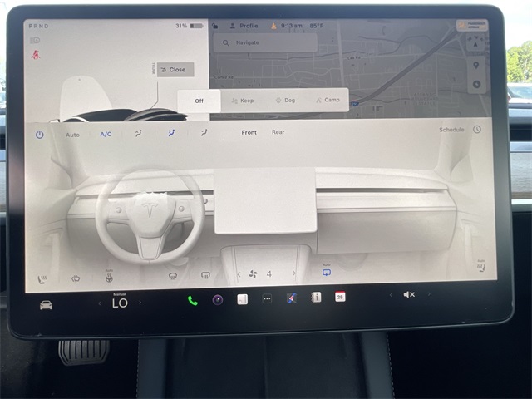
Task: Open the Phone app
Action: pyautogui.click(x=193, y=301)
